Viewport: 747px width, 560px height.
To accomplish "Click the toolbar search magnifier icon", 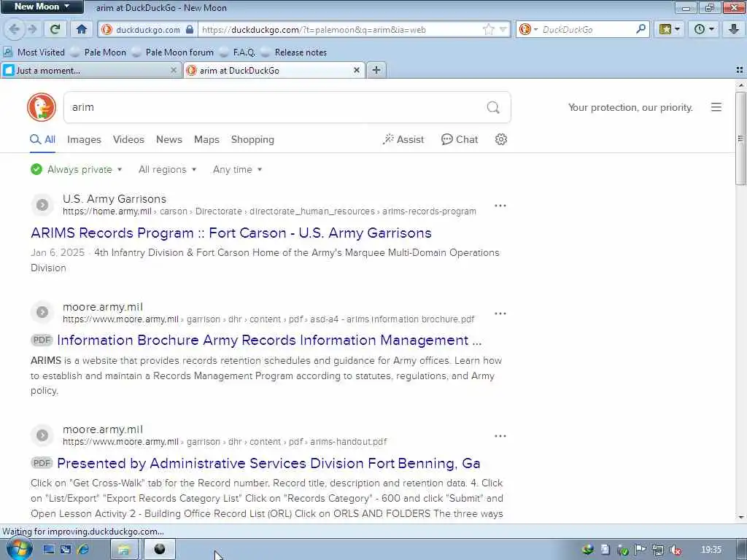I will coord(640,29).
